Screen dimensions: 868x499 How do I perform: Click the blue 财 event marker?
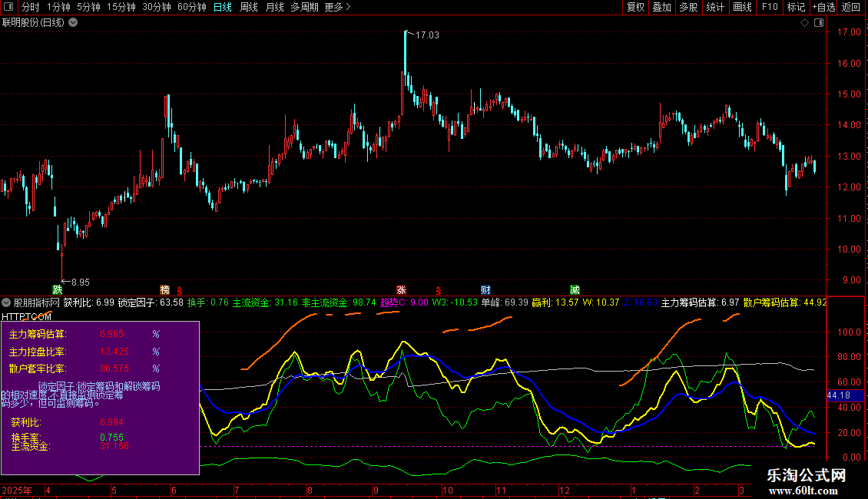coord(485,290)
